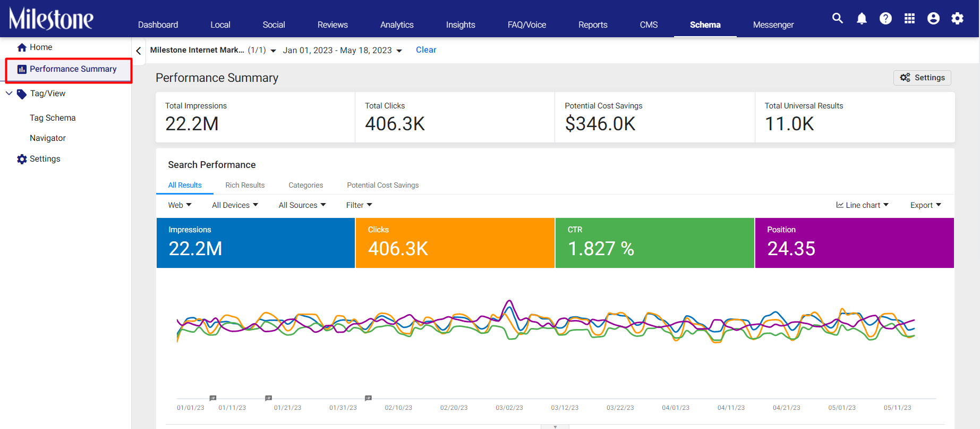980x429 pixels.
Task: Go to the Dashboard menu
Action: point(158,24)
